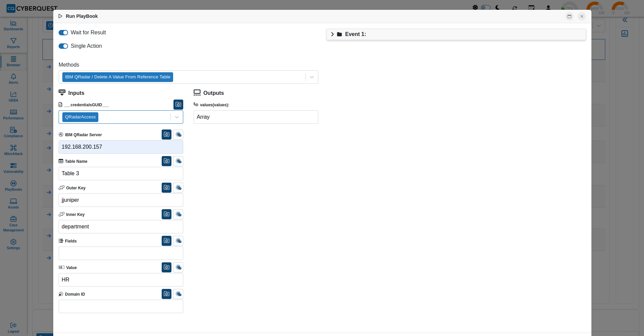This screenshot has width=644, height=336.
Task: Open the capture icon beside __credentialsGUID__
Action: [x=178, y=105]
